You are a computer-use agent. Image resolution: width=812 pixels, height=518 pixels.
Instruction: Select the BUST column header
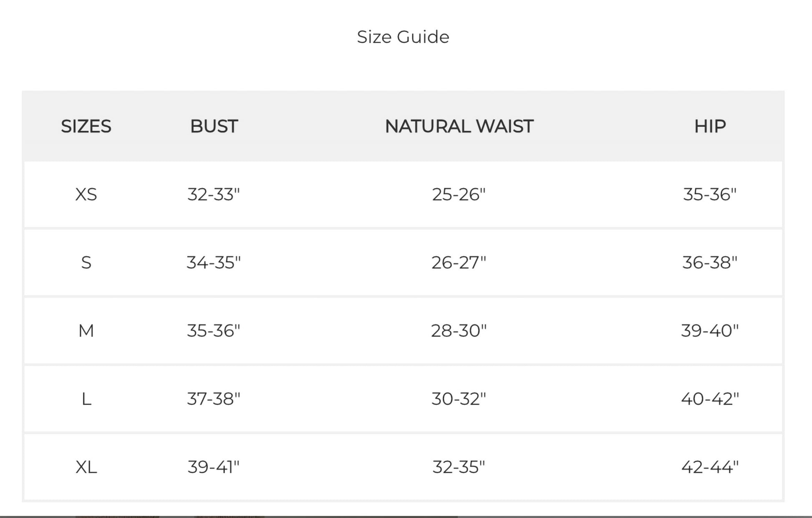click(x=214, y=126)
